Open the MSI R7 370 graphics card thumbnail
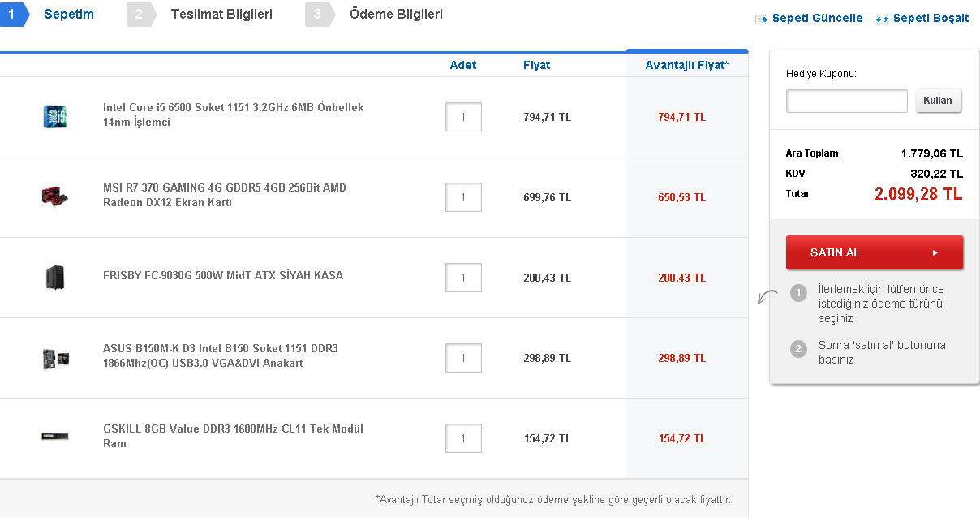This screenshot has height=517, width=980. (54, 196)
